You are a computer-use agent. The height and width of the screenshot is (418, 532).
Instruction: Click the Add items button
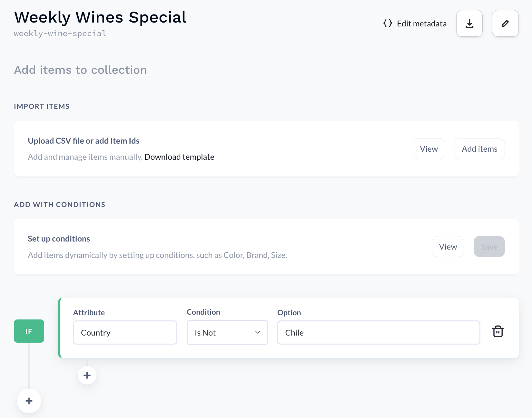(480, 149)
